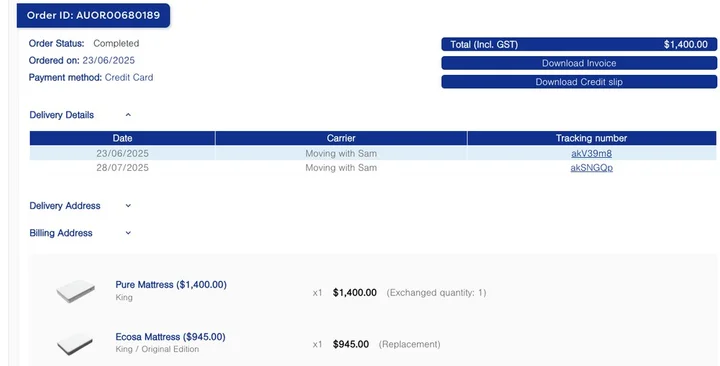Open tracking number akV39m8
The image size is (720, 366).
591,153
